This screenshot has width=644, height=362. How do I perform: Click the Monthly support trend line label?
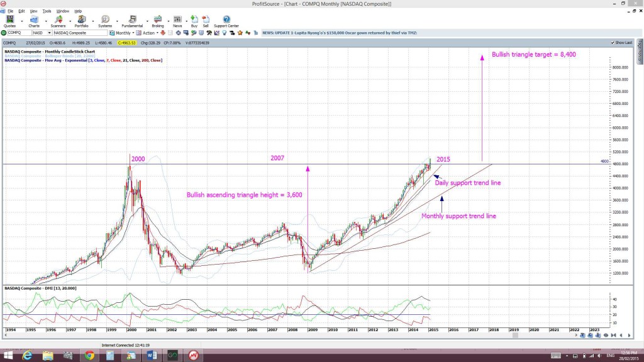(458, 216)
